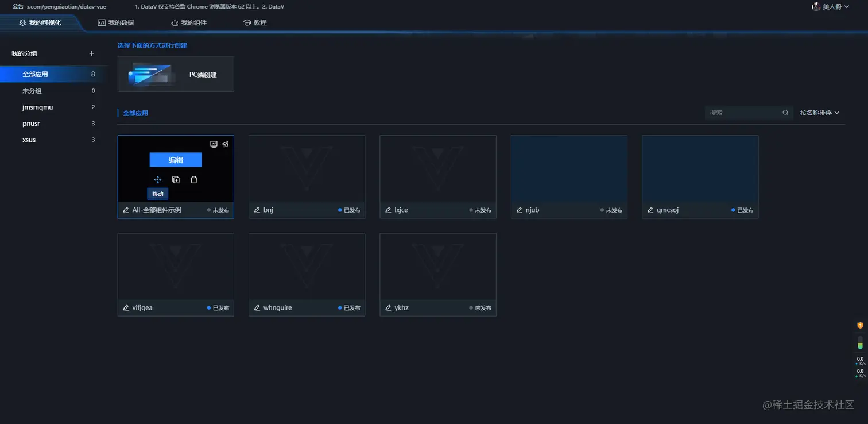Open the whnguire project thumbnail
Screen dimensions: 868x424
[307, 267]
